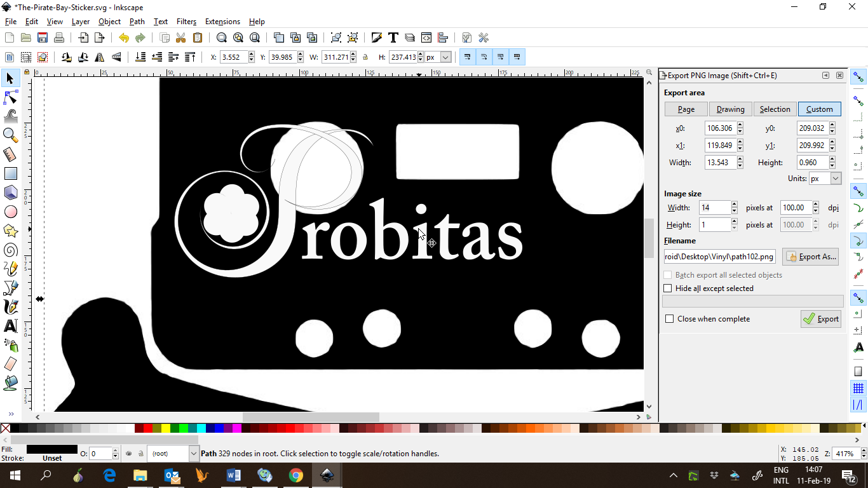Open the Object menu
Screen dimensions: 868x488
pyautogui.click(x=109, y=22)
